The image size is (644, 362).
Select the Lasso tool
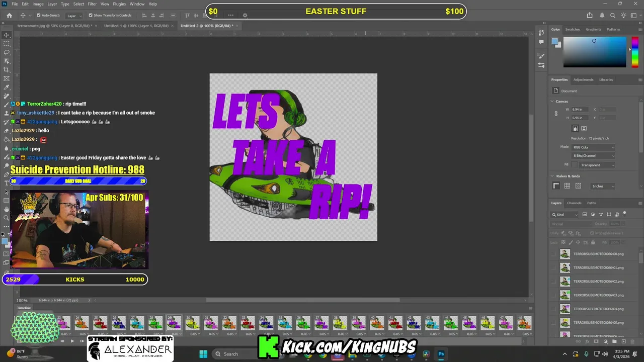tap(7, 52)
